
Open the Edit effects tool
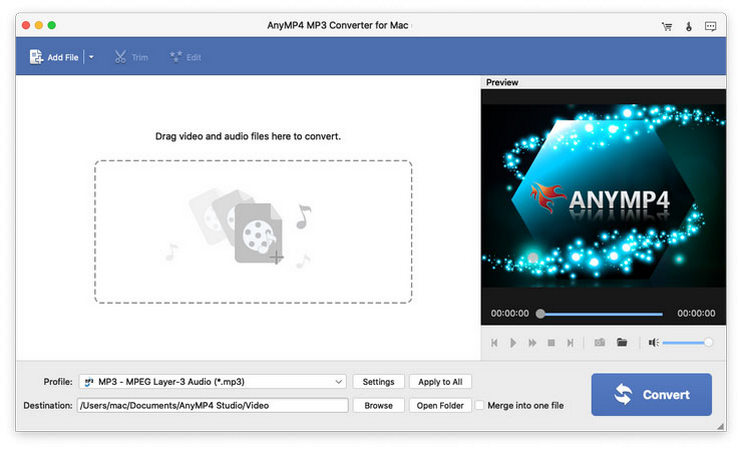pos(186,57)
